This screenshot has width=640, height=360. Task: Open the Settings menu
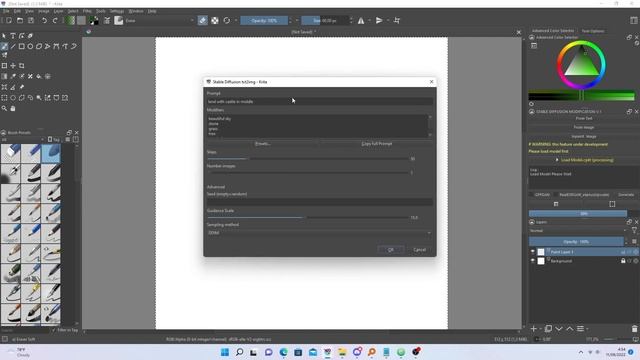(117, 11)
